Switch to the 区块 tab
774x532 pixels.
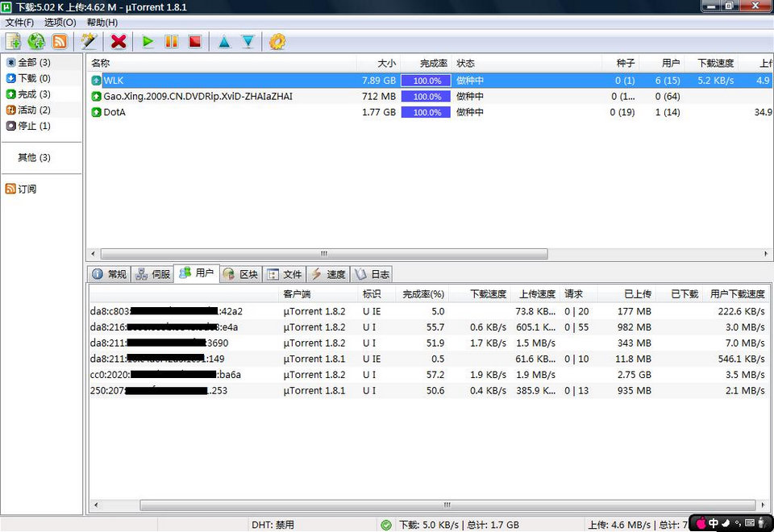241,274
